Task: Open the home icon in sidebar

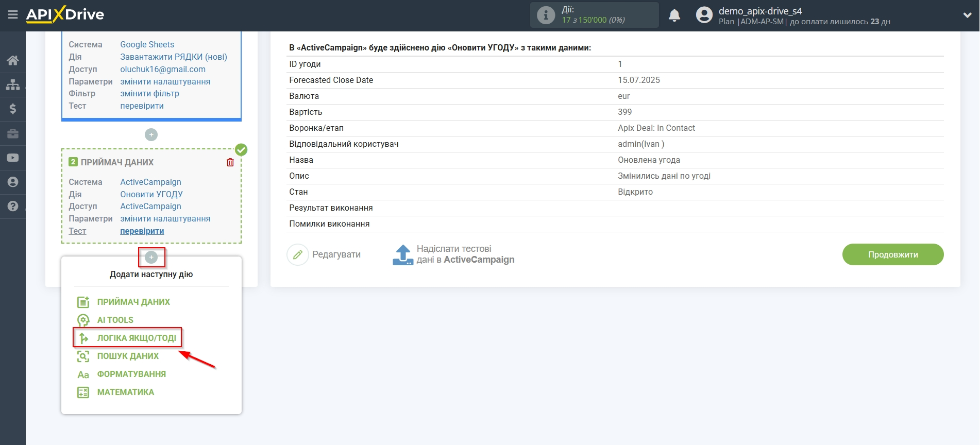Action: 13,60
